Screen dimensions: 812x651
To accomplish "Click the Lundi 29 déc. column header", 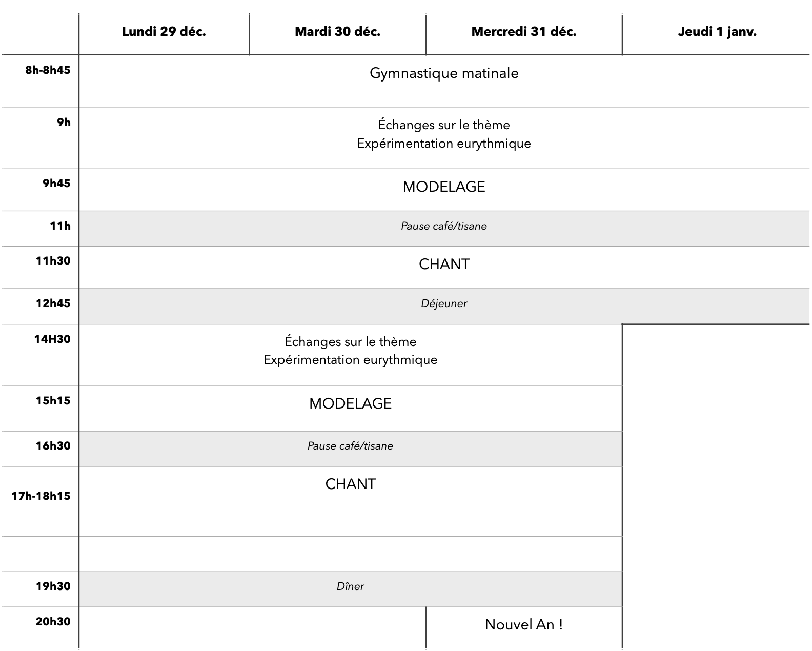I will pyautogui.click(x=164, y=32).
